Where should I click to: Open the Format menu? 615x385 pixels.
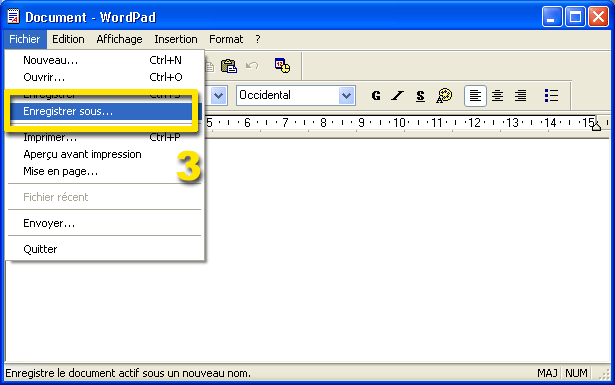click(226, 39)
